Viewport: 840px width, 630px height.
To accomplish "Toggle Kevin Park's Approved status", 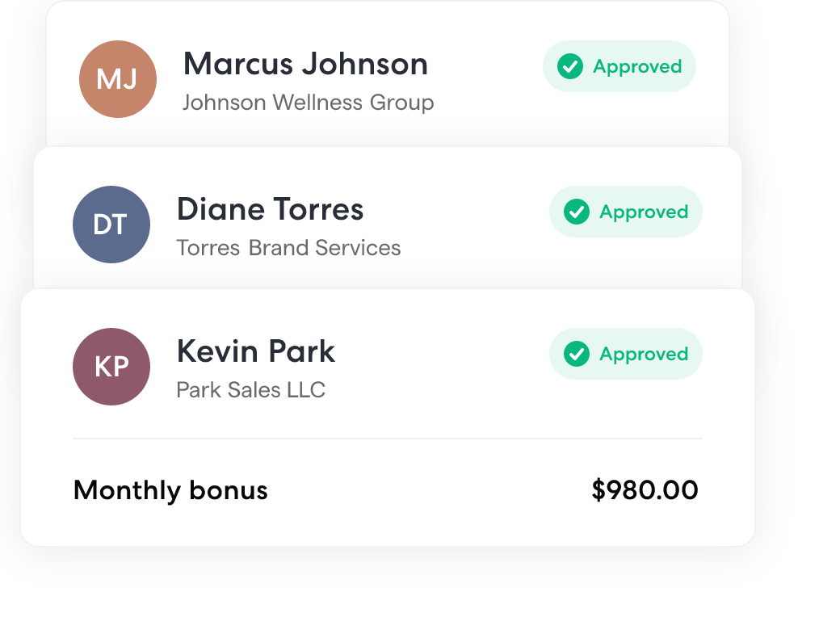I will coord(625,354).
